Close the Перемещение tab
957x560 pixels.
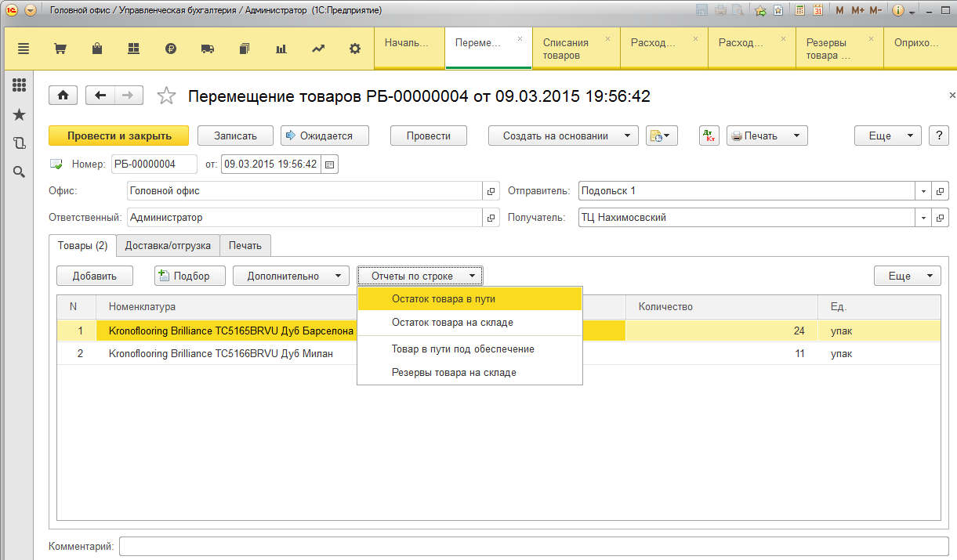point(520,38)
